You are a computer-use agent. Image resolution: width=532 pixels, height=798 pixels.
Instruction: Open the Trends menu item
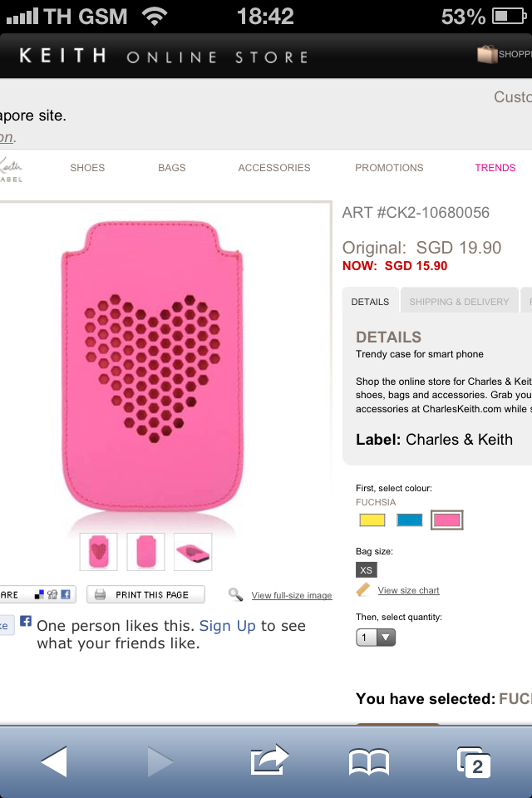tap(495, 168)
